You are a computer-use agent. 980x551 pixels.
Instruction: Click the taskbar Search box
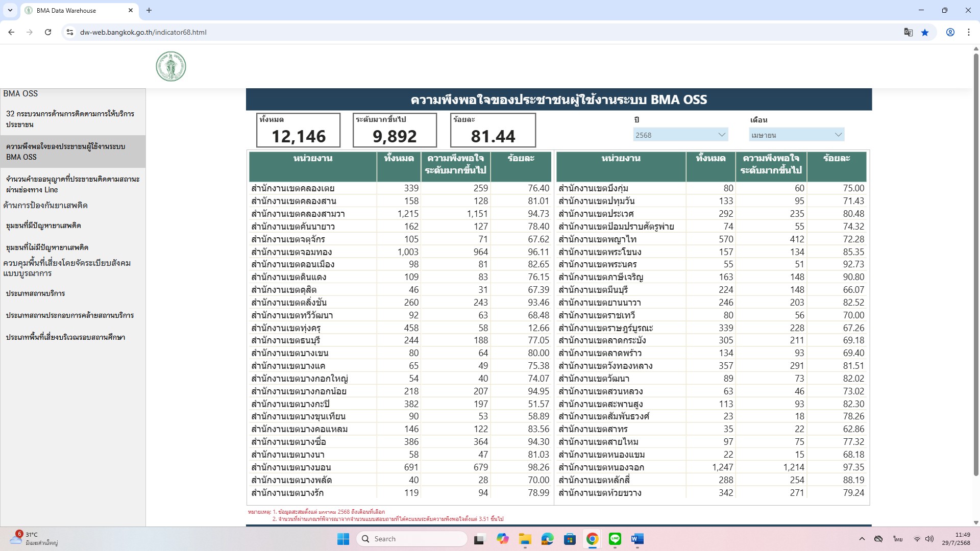point(411,539)
